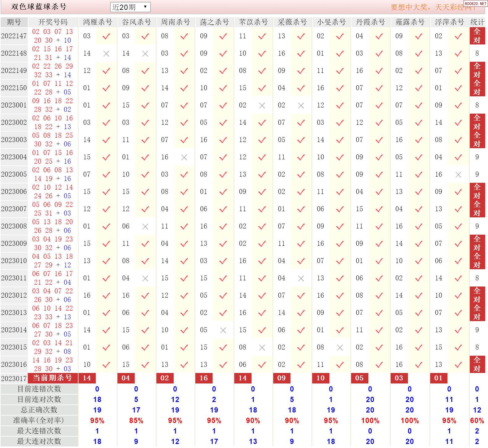488x448 pixels.
Task: Select the 丹霞杀号 column header
Action: pos(370,22)
